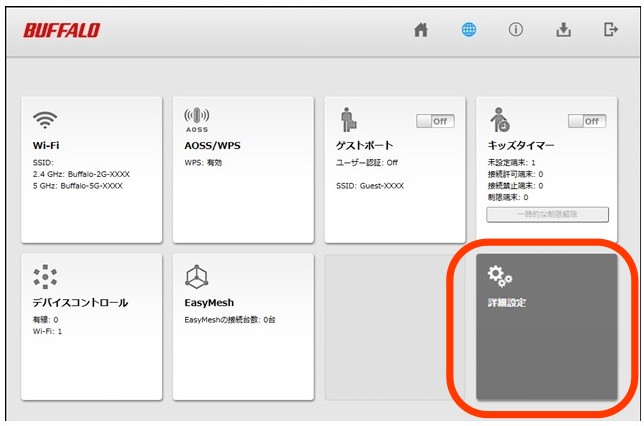
Task: Click the 詳細設定 gears icon
Action: 499,277
